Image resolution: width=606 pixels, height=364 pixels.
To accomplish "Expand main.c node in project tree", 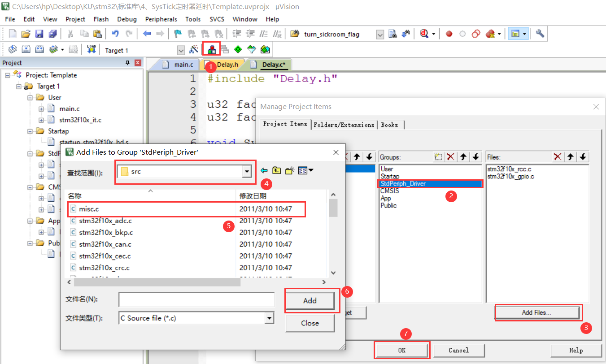I will [41, 108].
